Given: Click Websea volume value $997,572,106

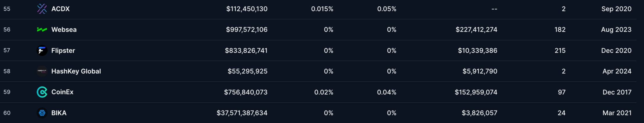Looking at the screenshot, I should tap(247, 29).
